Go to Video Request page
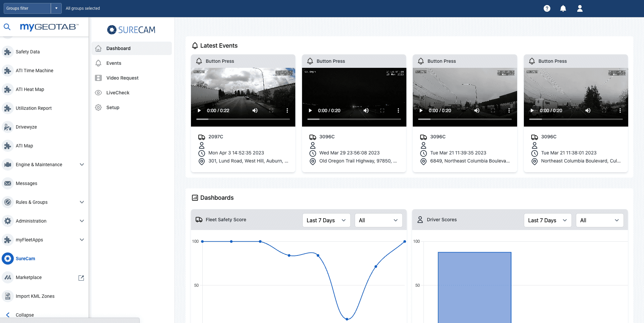 coord(122,78)
